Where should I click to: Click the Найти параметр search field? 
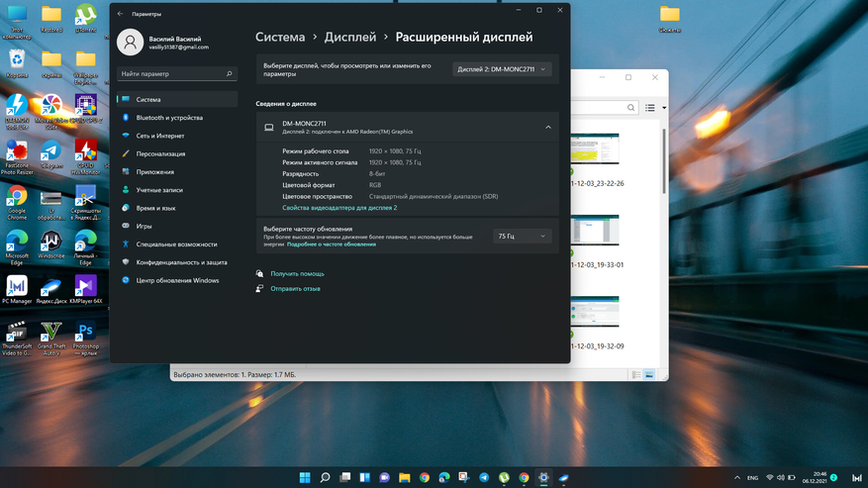point(171,73)
